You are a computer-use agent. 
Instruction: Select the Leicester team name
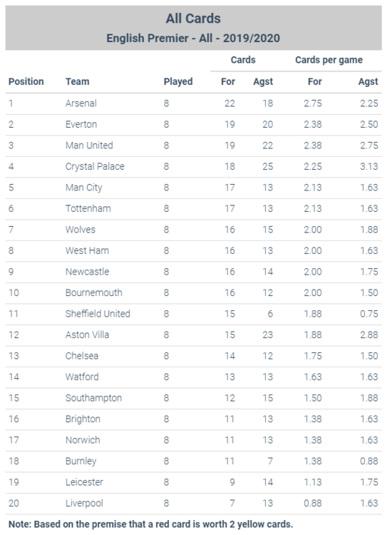click(x=84, y=482)
